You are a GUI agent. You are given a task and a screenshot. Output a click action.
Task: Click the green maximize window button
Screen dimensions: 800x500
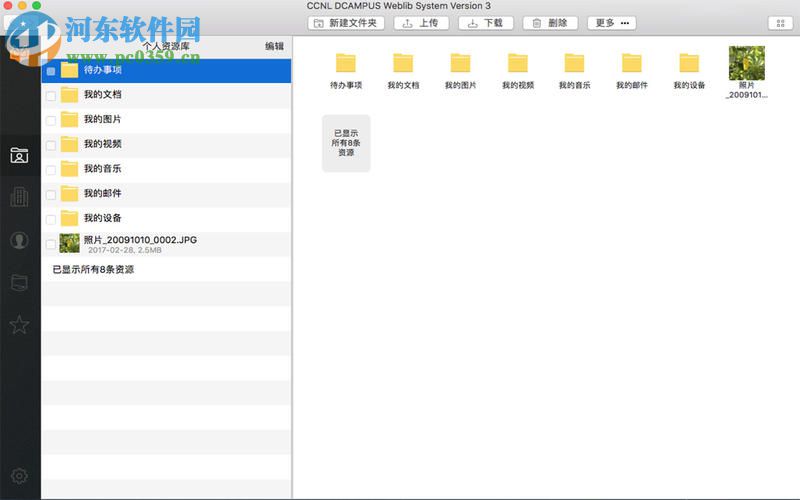point(36,5)
